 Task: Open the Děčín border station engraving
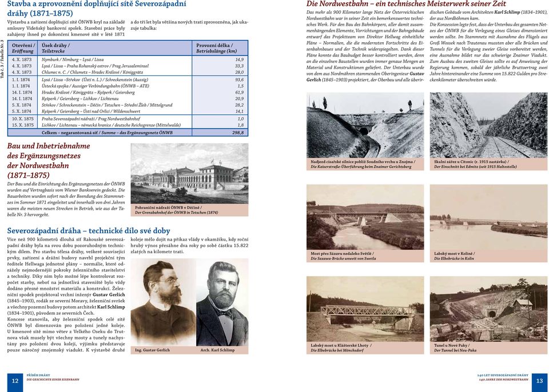189,174
